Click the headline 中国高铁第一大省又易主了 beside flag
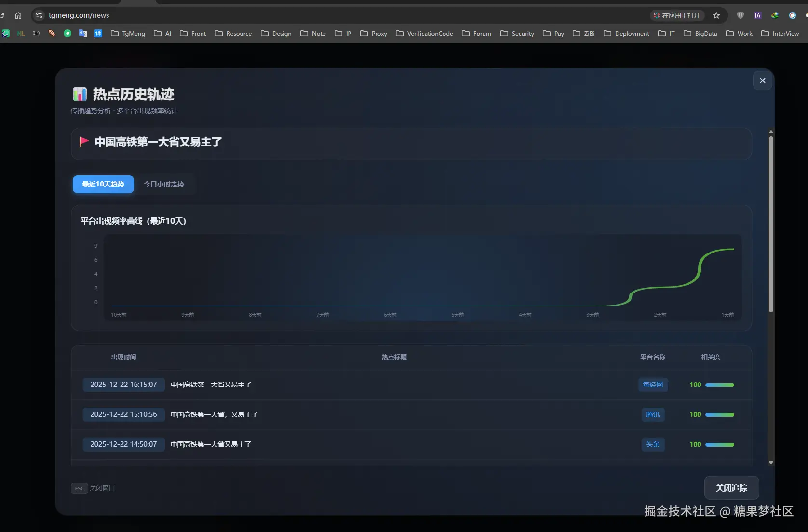The width and height of the screenshot is (808, 532). 158,142
